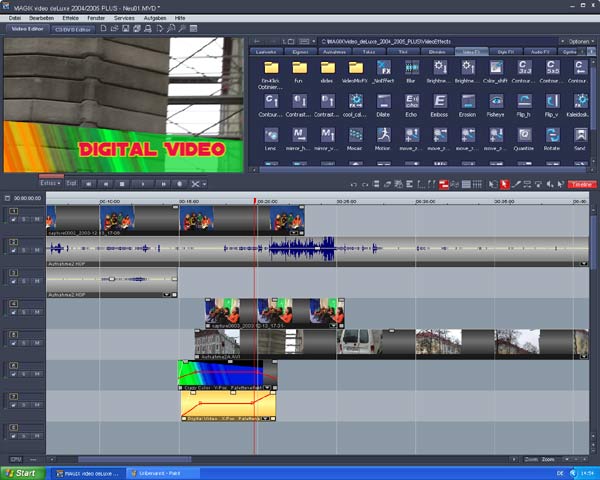The image size is (600, 480).
Task: Jump to start with the rewind button
Action: tap(88, 184)
